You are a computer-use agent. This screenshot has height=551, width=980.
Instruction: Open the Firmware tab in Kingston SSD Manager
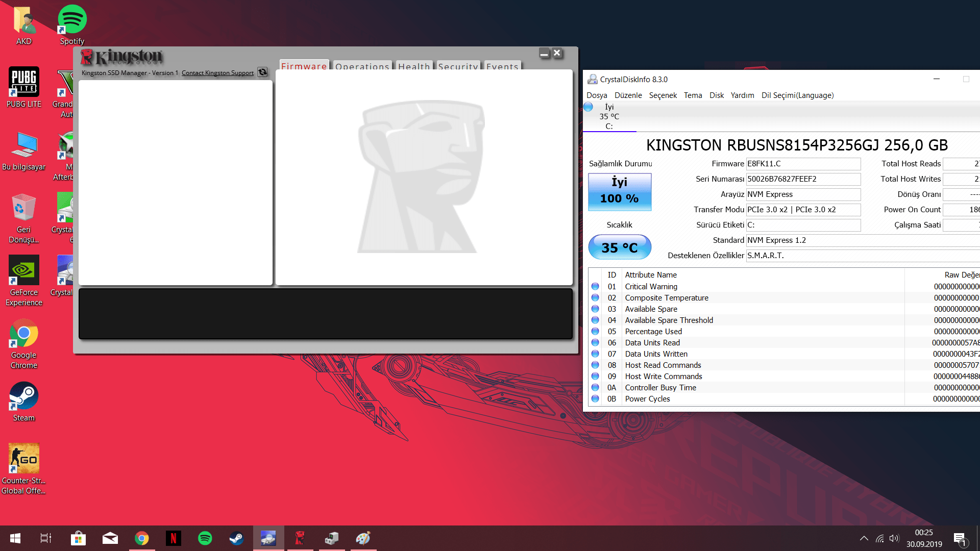pos(304,66)
